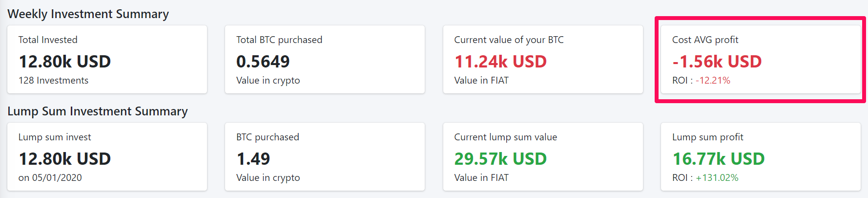This screenshot has height=198, width=868.
Task: Select the Total Invested card title
Action: (48, 40)
